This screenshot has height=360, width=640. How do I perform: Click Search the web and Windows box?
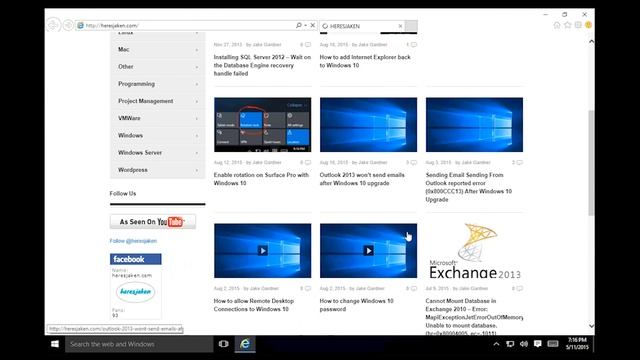pyautogui.click(x=139, y=344)
